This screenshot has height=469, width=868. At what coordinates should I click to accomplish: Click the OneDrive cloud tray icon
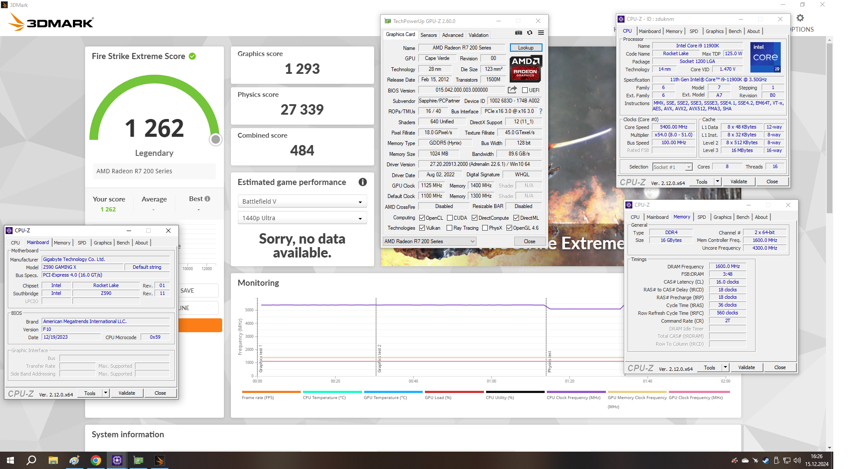[x=745, y=460]
